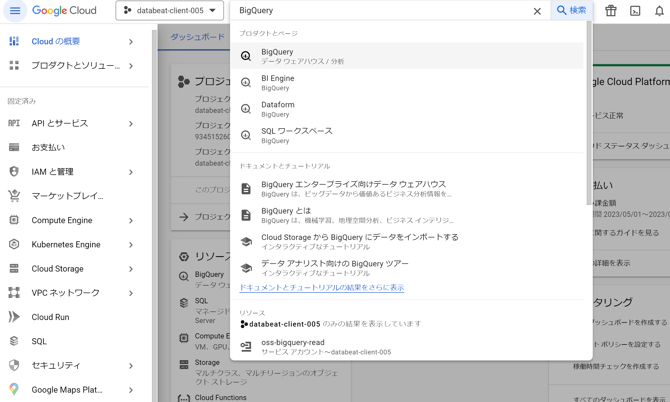Activate the Cloud Shell icon
This screenshot has height=402, width=670.
tap(635, 11)
